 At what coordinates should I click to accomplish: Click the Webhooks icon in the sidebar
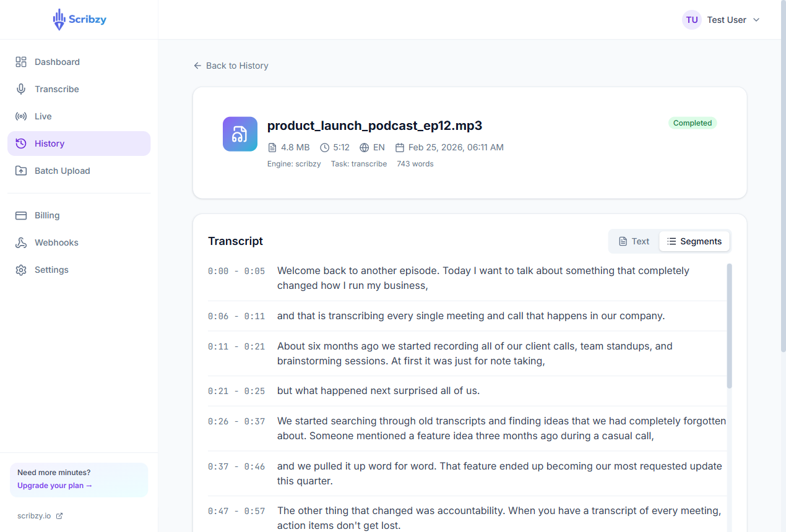point(20,242)
